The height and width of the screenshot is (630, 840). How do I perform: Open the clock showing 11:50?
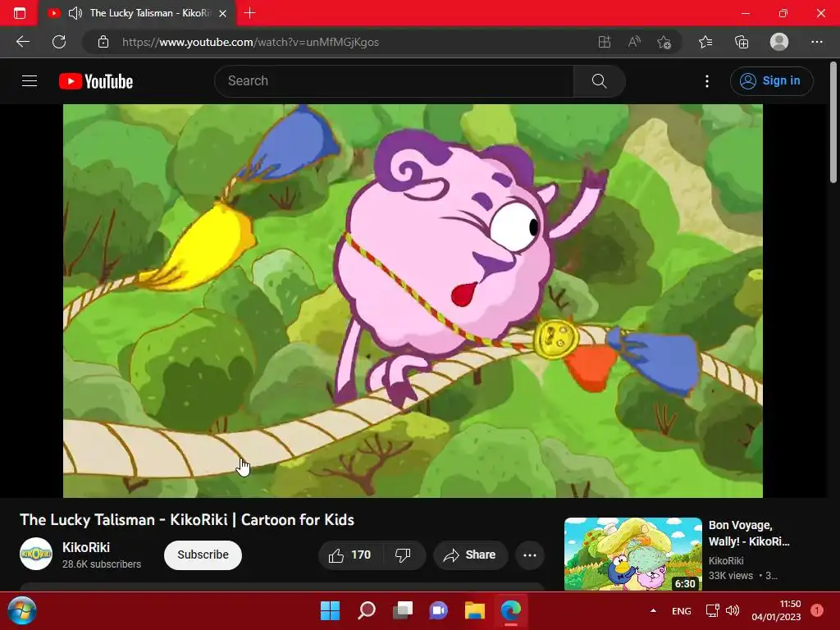click(776, 610)
